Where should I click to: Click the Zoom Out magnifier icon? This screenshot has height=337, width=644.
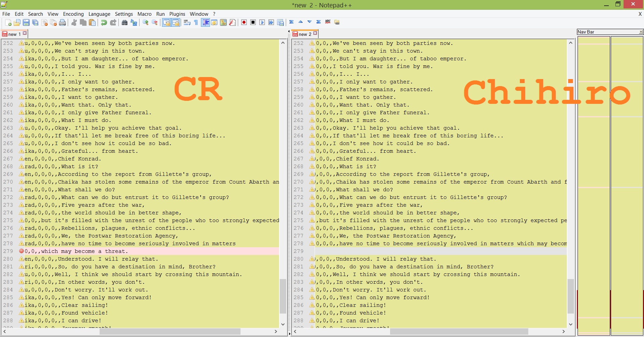[155, 22]
